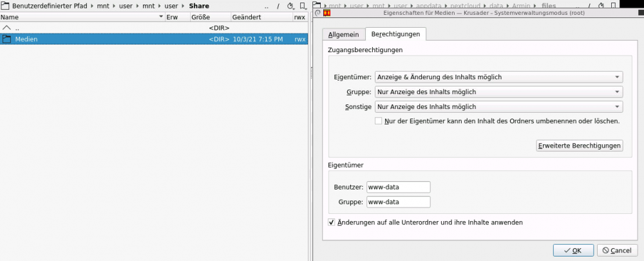This screenshot has height=261, width=644.
Task: Open the left panel history clock icon
Action: 290,6
